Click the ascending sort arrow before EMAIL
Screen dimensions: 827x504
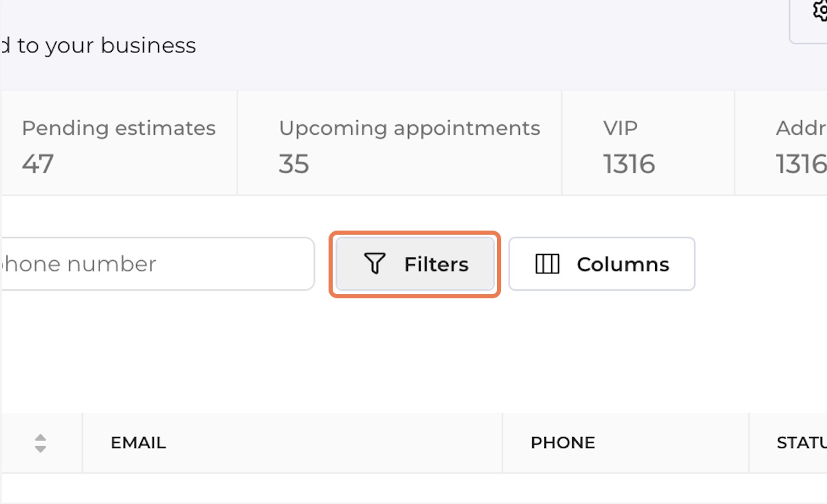pos(40,438)
